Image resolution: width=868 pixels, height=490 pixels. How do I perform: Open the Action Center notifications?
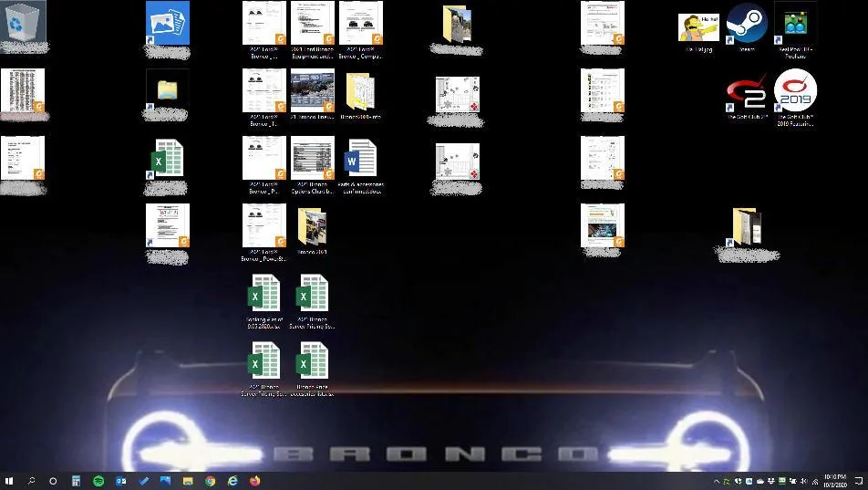[858, 481]
